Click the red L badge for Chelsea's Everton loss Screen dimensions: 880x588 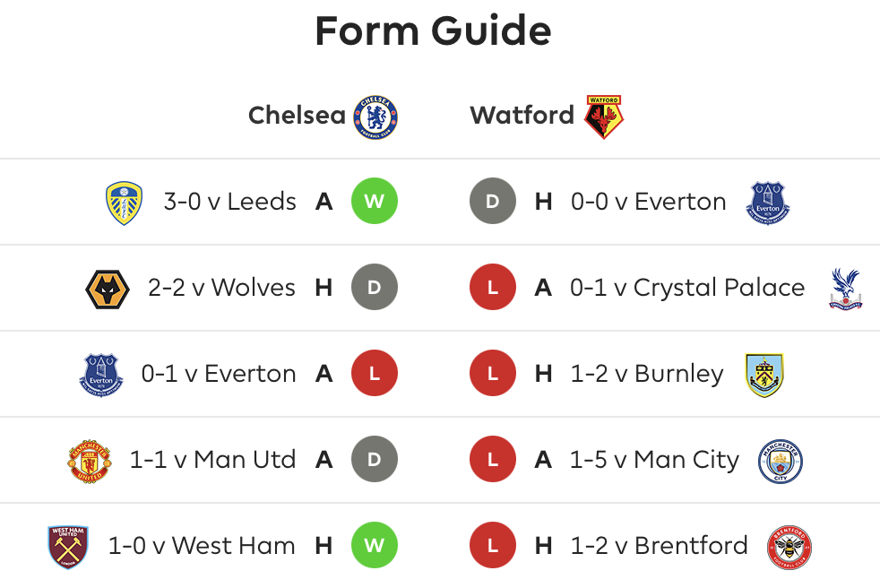pyautogui.click(x=374, y=374)
